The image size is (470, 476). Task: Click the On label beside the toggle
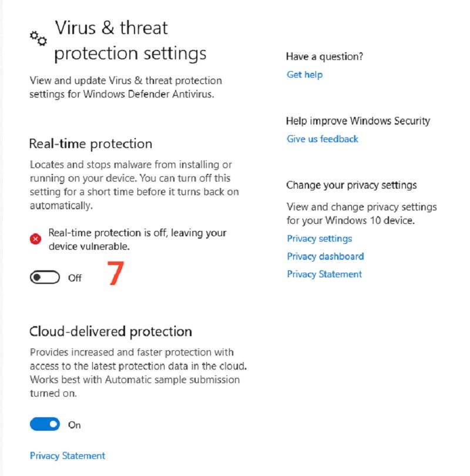[75, 425]
